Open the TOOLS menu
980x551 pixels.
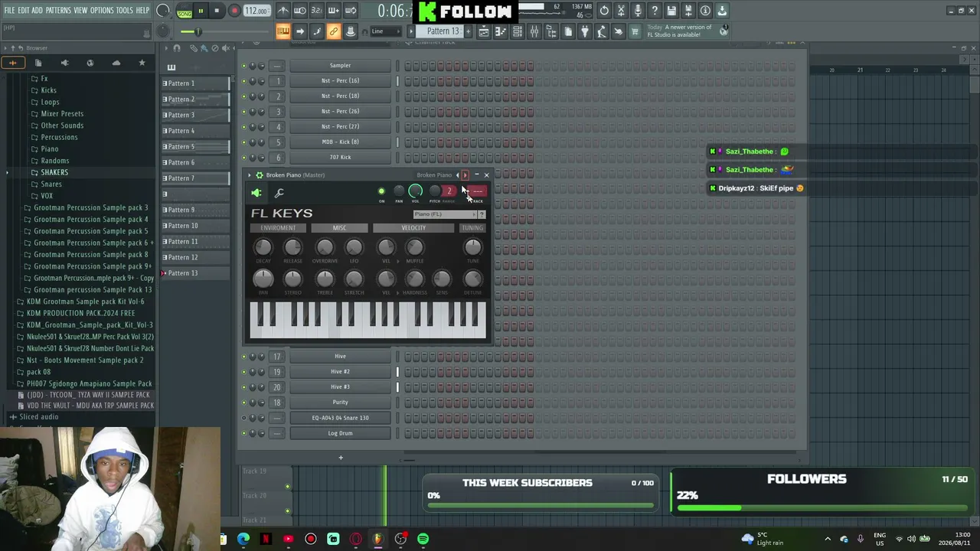pyautogui.click(x=125, y=11)
